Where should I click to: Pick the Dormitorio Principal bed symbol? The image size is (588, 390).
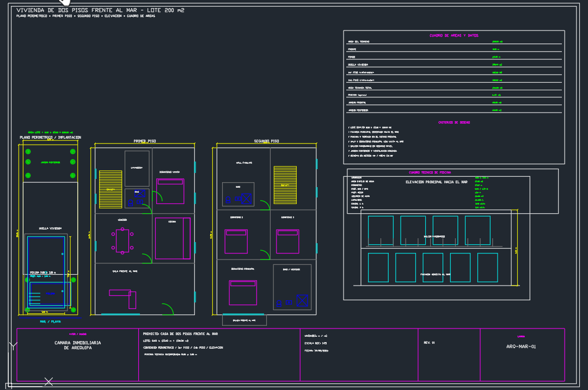tap(243, 293)
